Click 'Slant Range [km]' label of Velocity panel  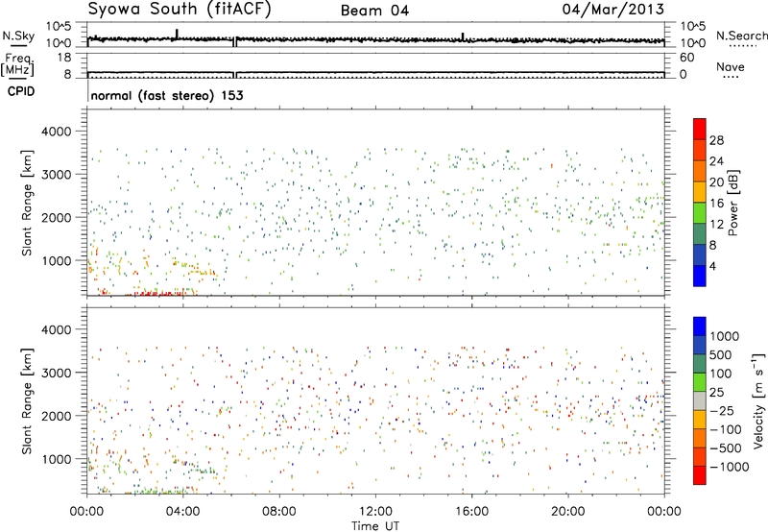[27, 401]
